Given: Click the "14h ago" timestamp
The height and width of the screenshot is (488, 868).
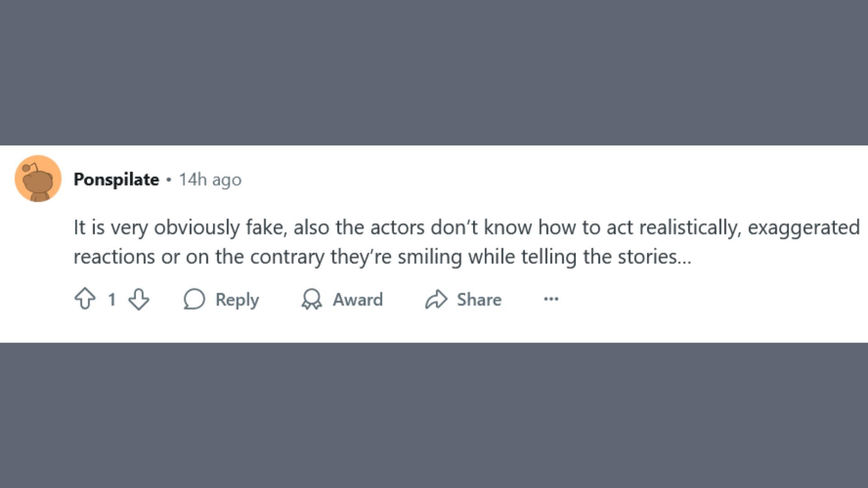Looking at the screenshot, I should click(210, 180).
